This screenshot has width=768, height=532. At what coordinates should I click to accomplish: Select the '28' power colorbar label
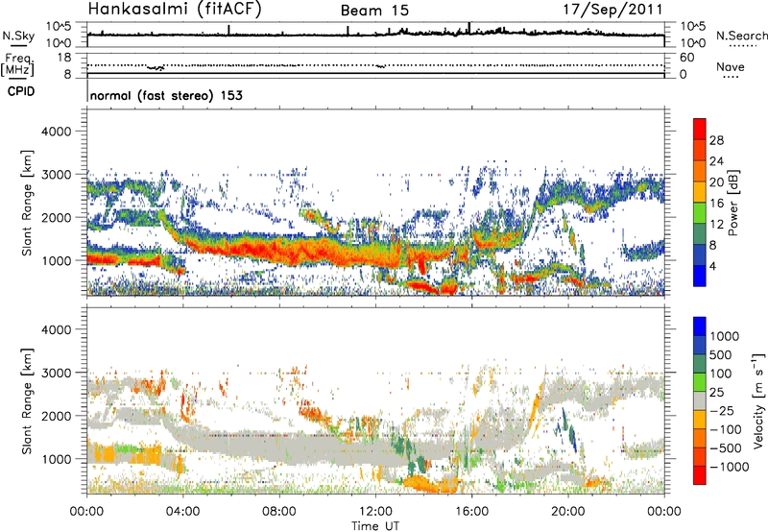pos(716,140)
